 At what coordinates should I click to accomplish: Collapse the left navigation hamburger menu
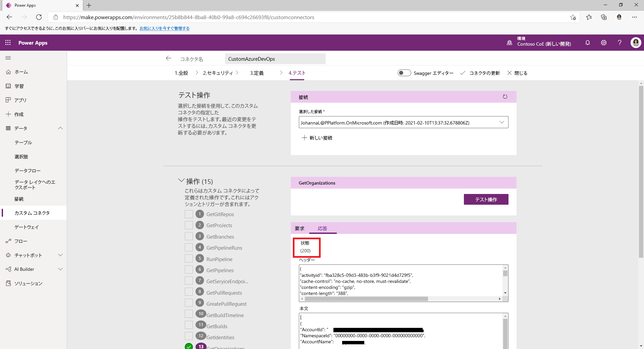point(8,58)
